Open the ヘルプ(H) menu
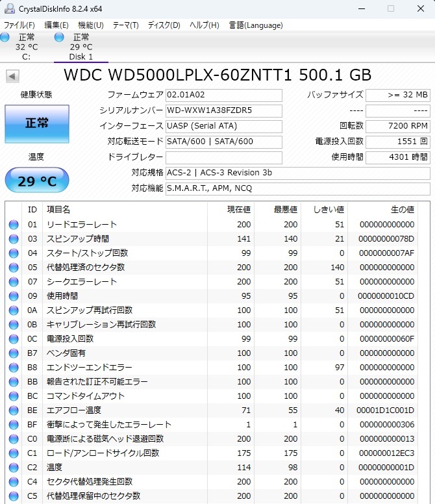The height and width of the screenshot is (504, 435). click(205, 25)
